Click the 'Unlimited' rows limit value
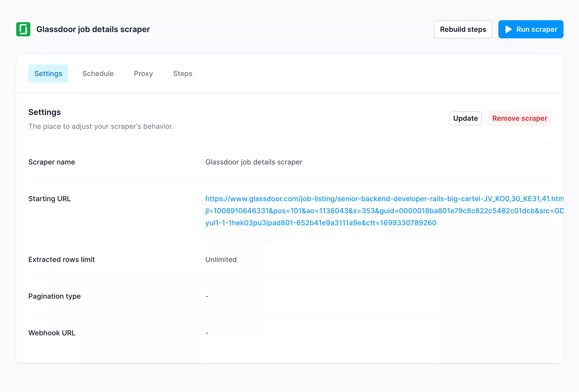This screenshot has height=392, width=579. pyautogui.click(x=221, y=260)
